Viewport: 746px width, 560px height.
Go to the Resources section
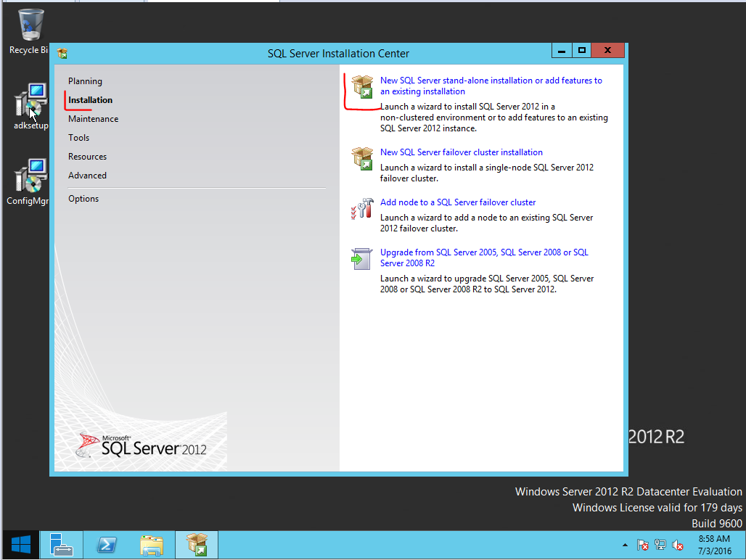coord(88,157)
